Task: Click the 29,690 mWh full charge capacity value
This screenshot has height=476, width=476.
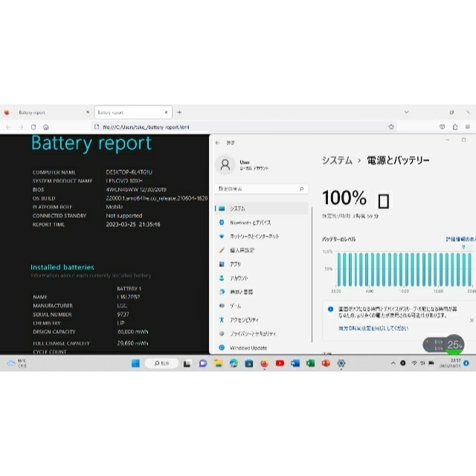Action: pos(132,343)
